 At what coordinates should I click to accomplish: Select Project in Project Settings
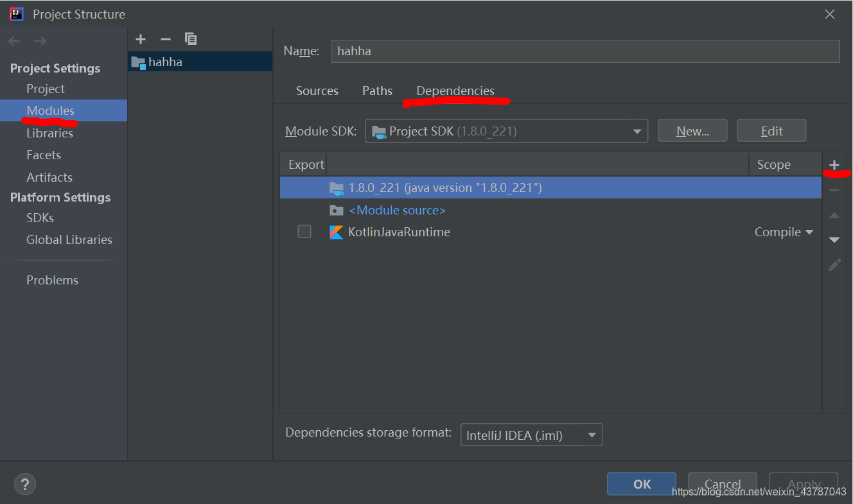point(46,89)
